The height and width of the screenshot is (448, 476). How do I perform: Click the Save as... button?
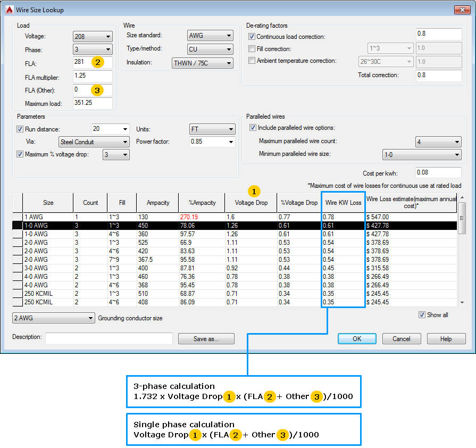click(x=206, y=338)
